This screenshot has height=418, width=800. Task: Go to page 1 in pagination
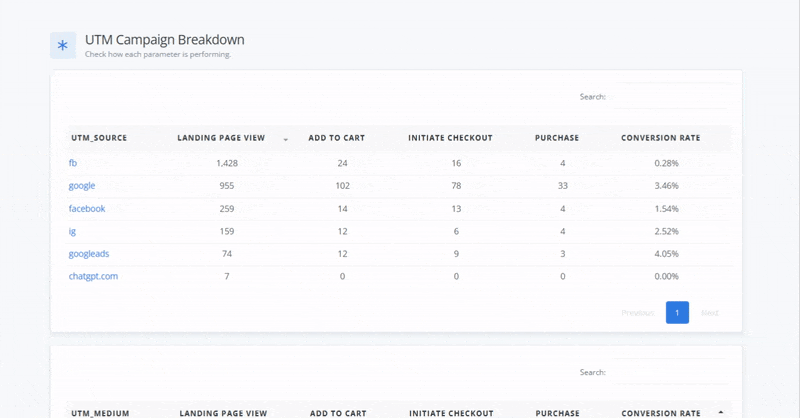pyautogui.click(x=677, y=312)
